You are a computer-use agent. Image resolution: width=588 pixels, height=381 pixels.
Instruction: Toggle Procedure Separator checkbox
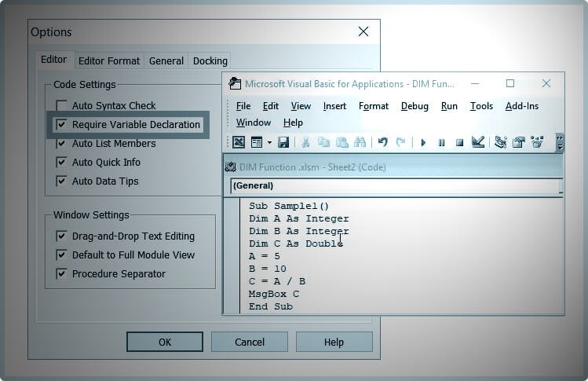(x=61, y=273)
